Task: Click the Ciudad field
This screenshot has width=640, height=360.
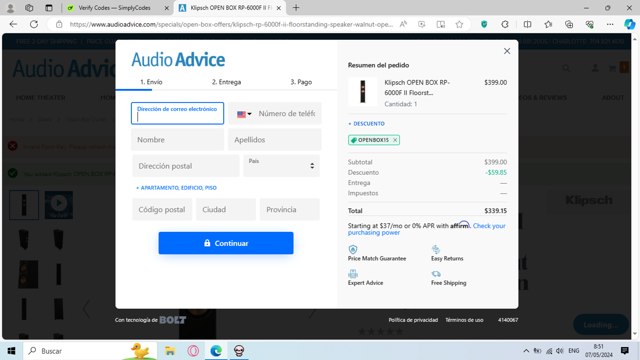Action: point(226,209)
